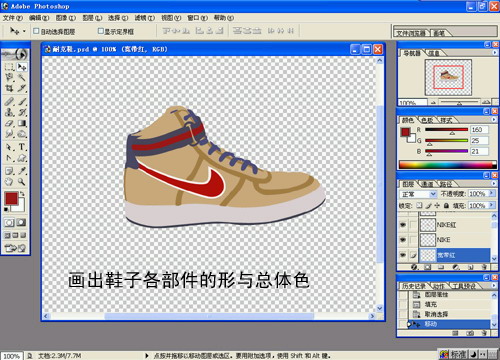Select the Eraser tool
The height and width of the screenshot is (360, 500).
point(9,123)
